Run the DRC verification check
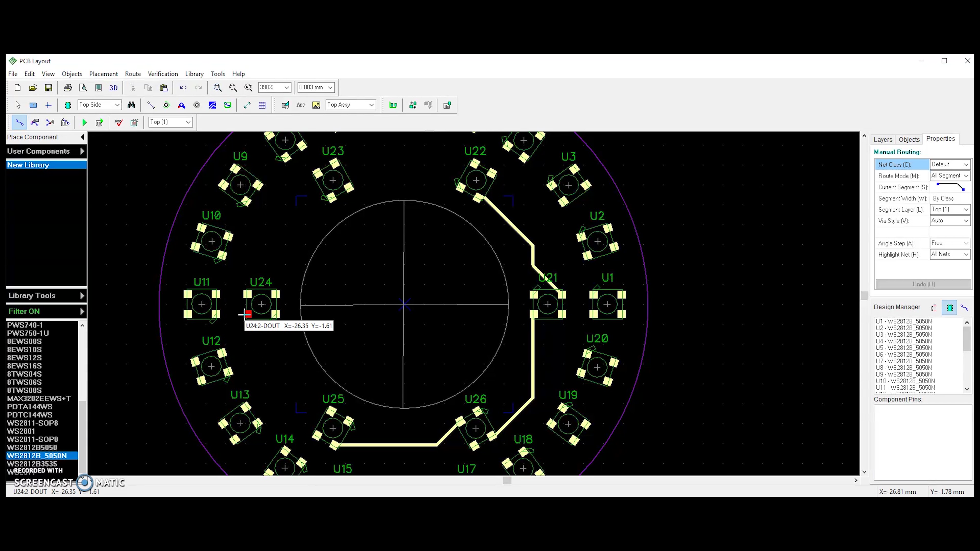980x551 pixels. [119, 122]
